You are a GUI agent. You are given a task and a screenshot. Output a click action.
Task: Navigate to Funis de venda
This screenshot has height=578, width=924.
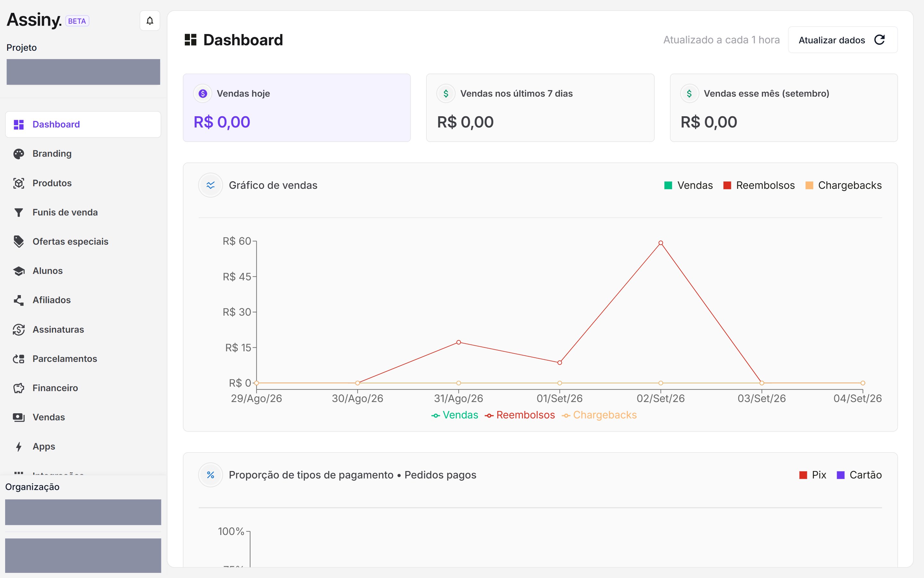(x=83, y=213)
